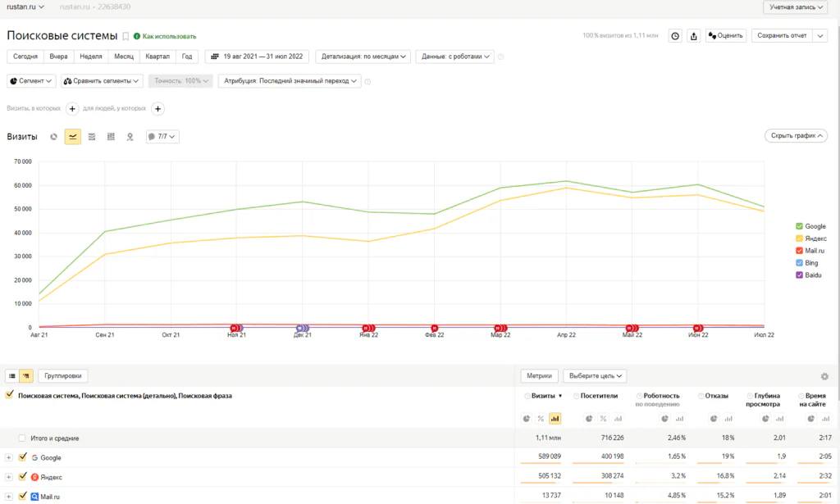Viewport: 840px width, 504px height.
Task: Expand the Google row details
Action: tap(8, 457)
